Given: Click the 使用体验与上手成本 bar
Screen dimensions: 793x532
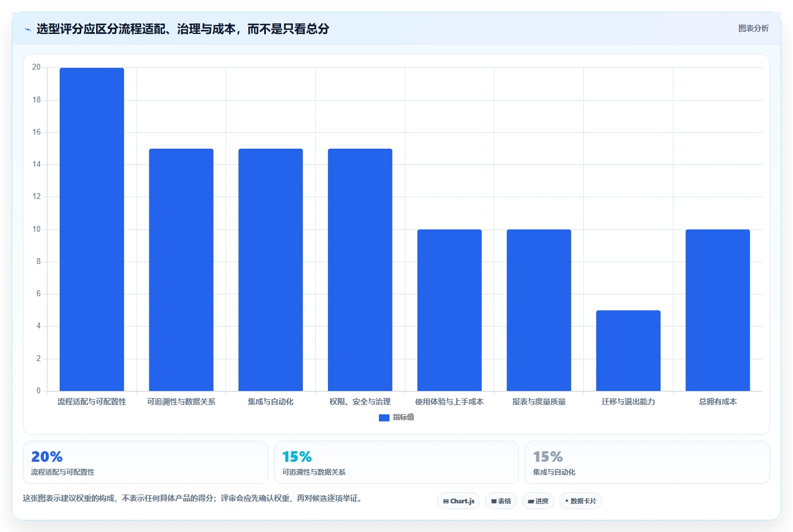Looking at the screenshot, I should (449, 310).
